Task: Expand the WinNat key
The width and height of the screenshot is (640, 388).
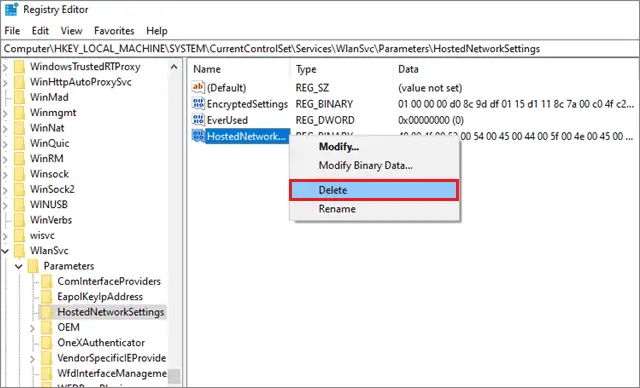Action: point(5,128)
